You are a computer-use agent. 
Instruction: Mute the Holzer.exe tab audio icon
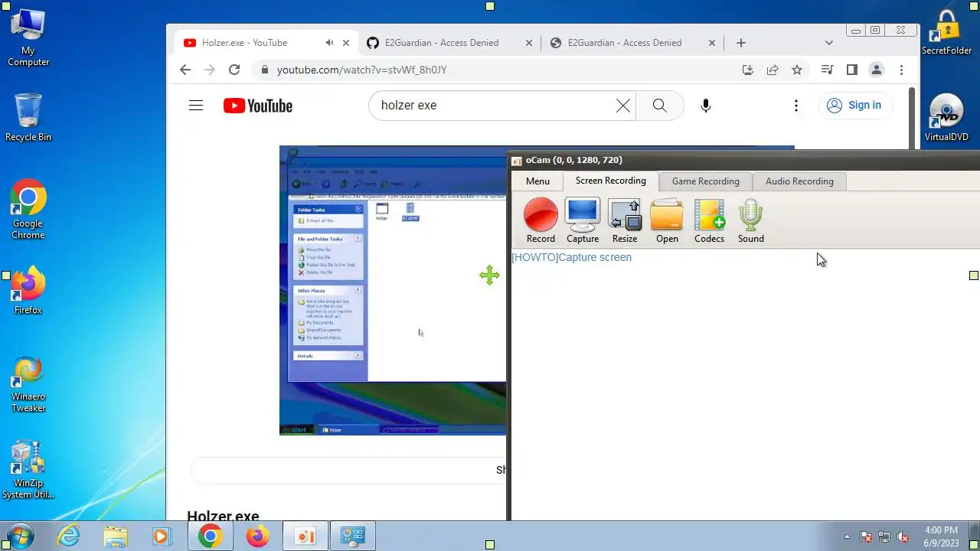(x=329, y=43)
